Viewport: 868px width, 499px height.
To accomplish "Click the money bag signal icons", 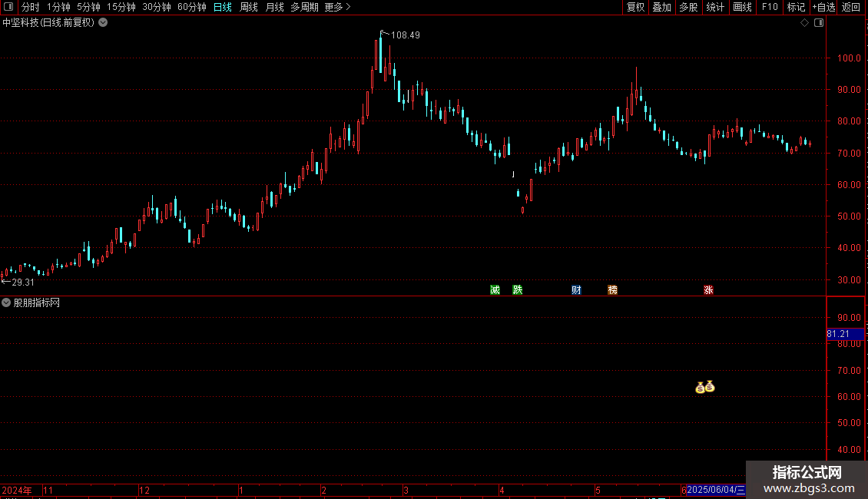I will tap(704, 387).
